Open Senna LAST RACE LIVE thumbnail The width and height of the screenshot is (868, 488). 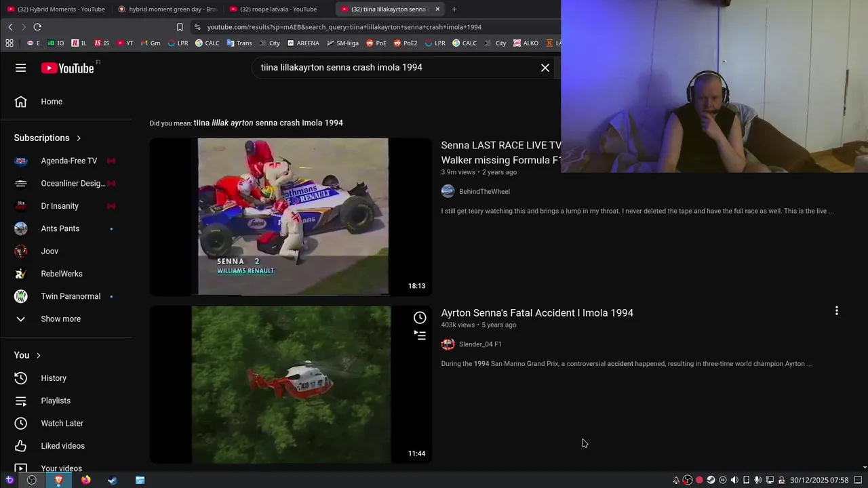coord(291,217)
